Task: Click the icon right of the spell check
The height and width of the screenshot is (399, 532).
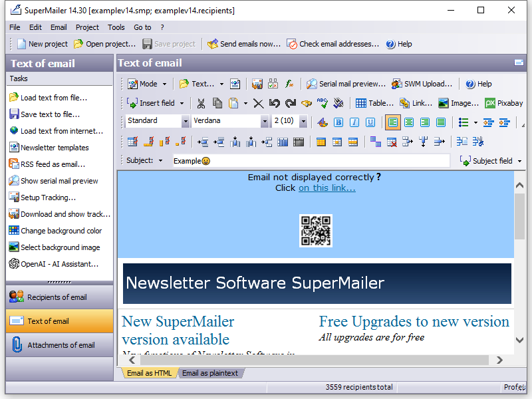Action: (338, 103)
